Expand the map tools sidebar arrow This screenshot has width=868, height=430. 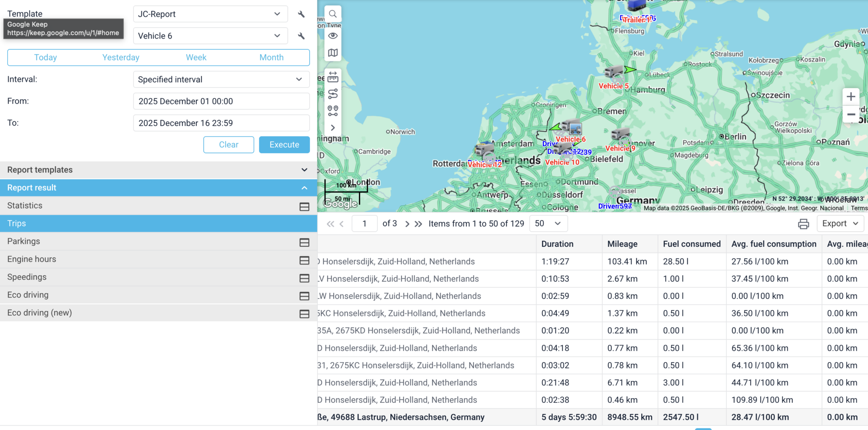(x=333, y=128)
